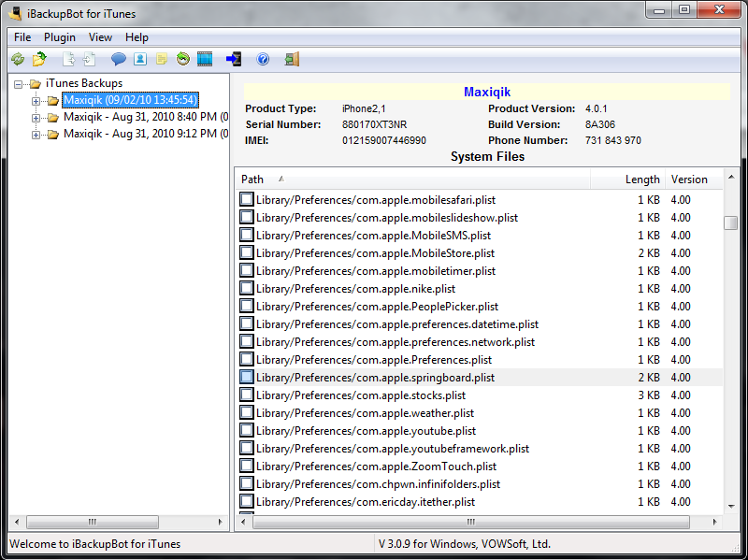Select the iTunes Backups root item
This screenshot has height=560, width=748.
click(84, 83)
